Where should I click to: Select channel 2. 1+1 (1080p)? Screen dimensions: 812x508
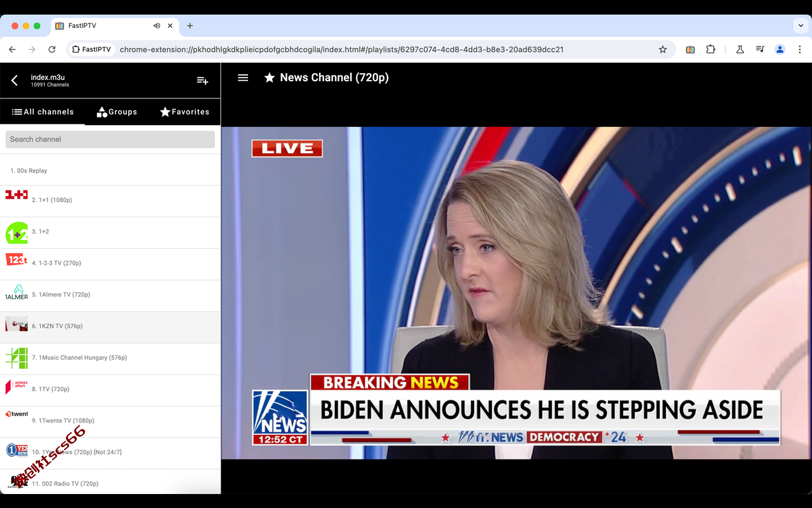(110, 201)
